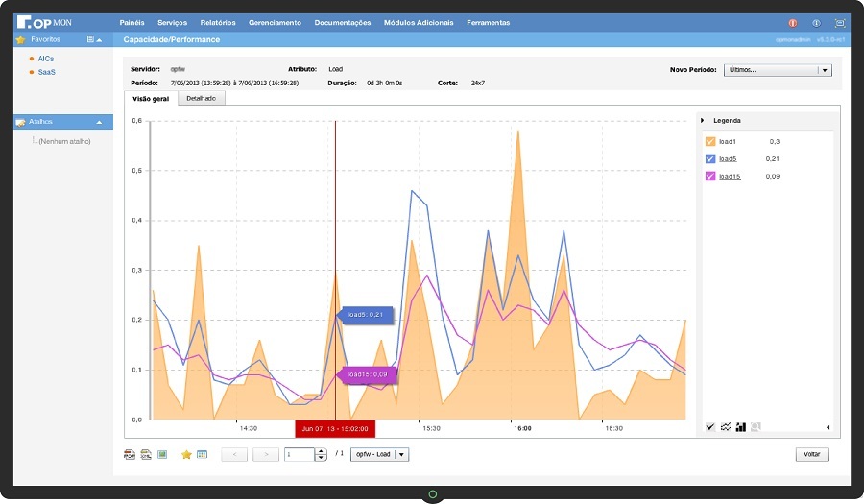This screenshot has width=864, height=504.
Task: Toggle the Legenda panel triangle
Action: [702, 120]
